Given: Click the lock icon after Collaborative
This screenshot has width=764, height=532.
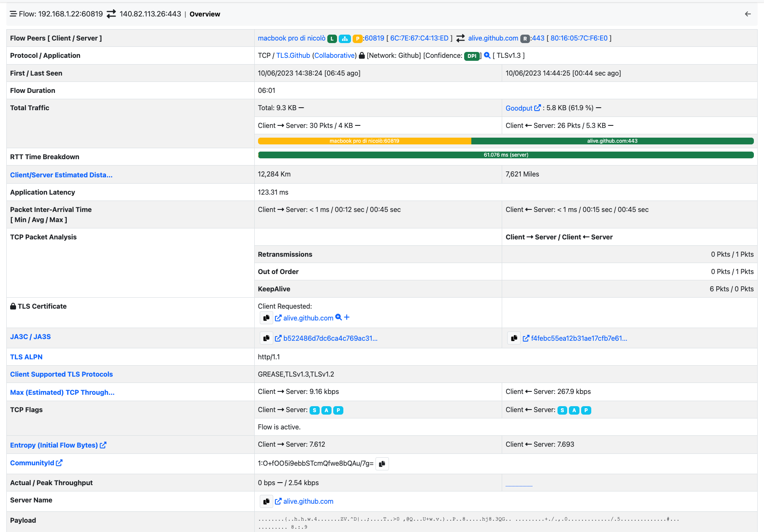Looking at the screenshot, I should pos(362,55).
